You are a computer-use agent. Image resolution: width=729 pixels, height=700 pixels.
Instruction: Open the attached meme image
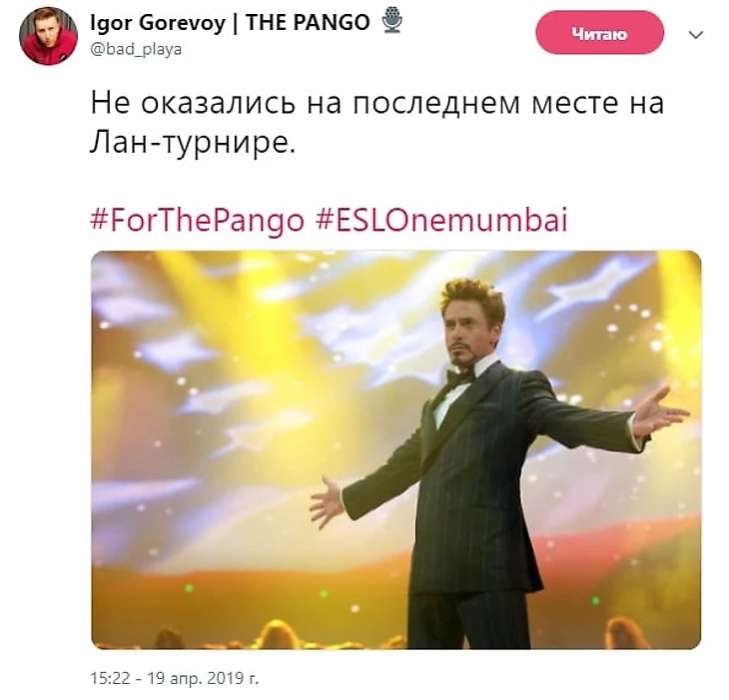pos(395,449)
